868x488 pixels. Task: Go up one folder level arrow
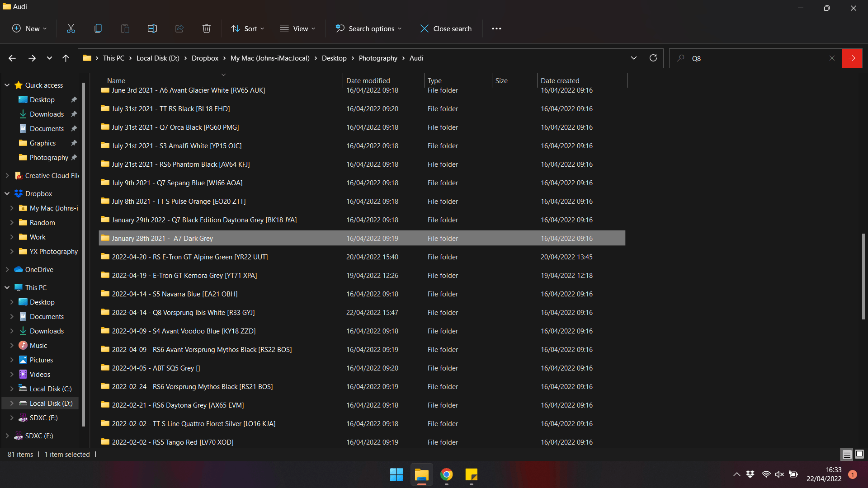click(x=66, y=58)
